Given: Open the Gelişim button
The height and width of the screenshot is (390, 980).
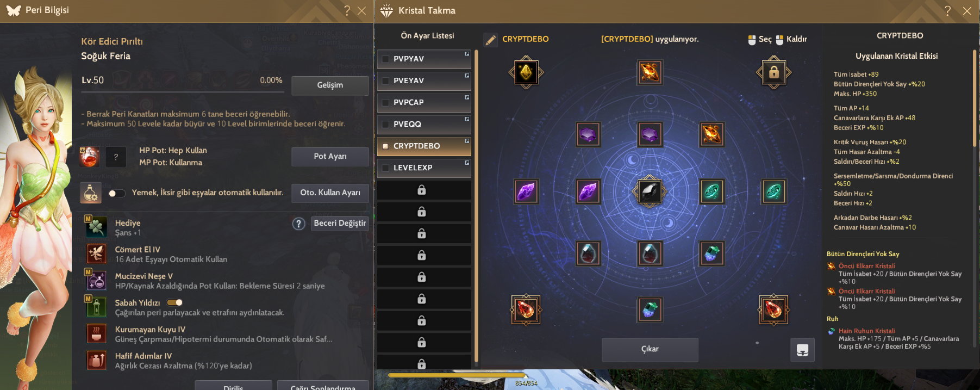Looking at the screenshot, I should (x=330, y=85).
